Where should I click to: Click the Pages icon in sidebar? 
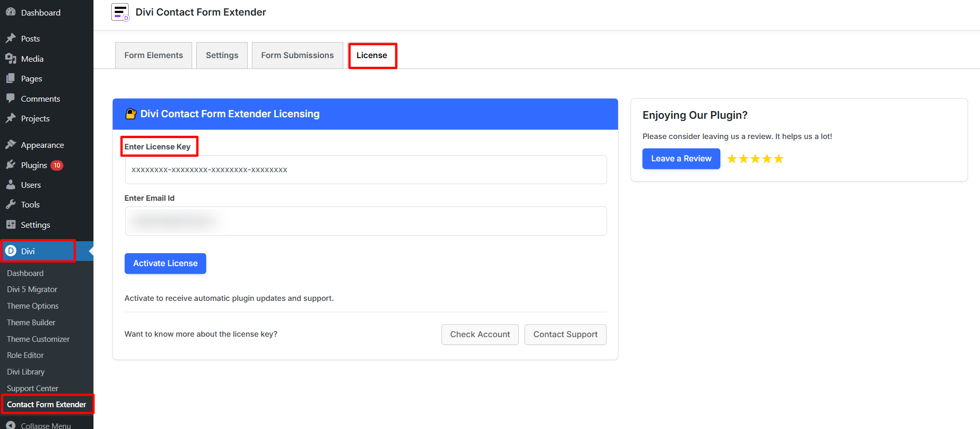pos(10,78)
